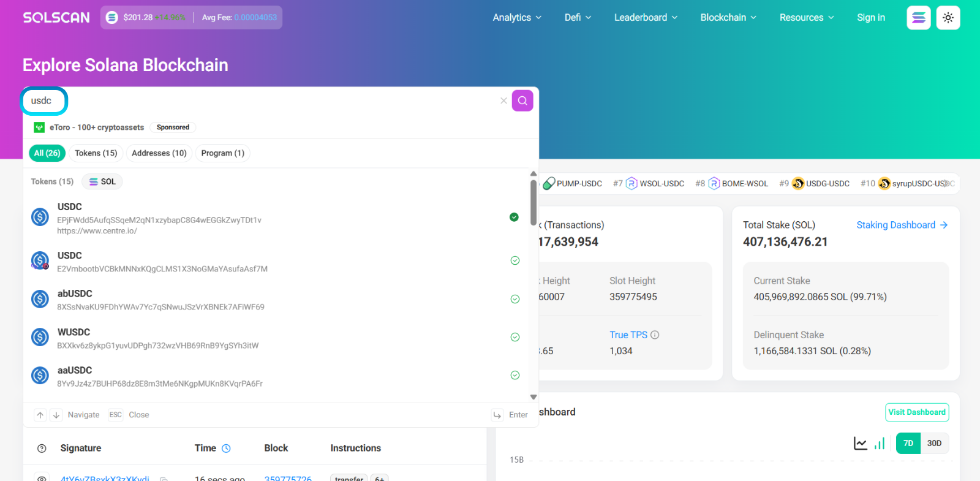Select the All (26) results tab
This screenshot has width=980, height=481.
(x=47, y=153)
